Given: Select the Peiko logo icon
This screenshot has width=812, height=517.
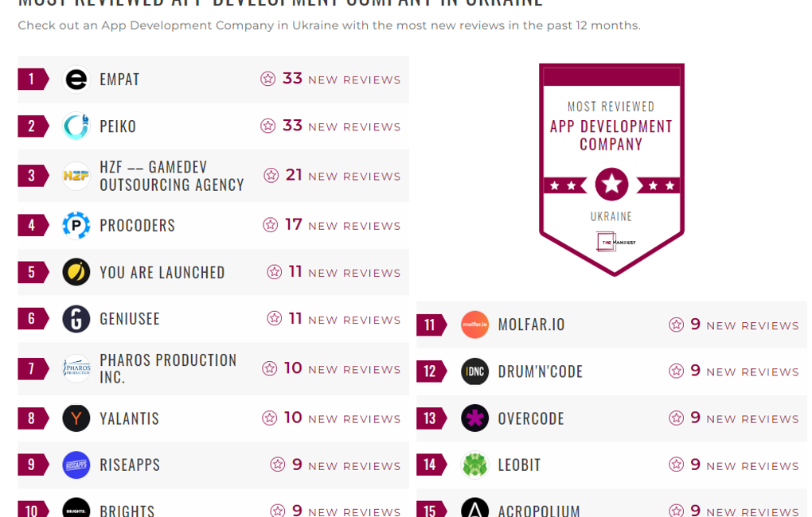Looking at the screenshot, I should click(76, 126).
